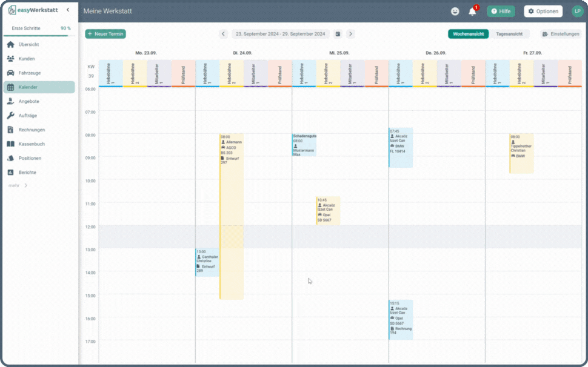Expand the sidebar with 'mehr'
This screenshot has height=367, width=588.
click(15, 185)
